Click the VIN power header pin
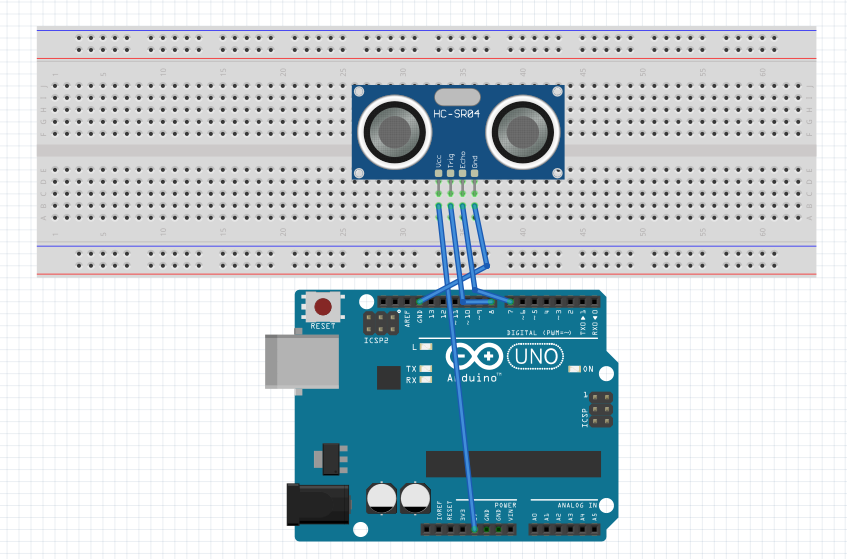The width and height of the screenshot is (847, 559). [x=510, y=529]
